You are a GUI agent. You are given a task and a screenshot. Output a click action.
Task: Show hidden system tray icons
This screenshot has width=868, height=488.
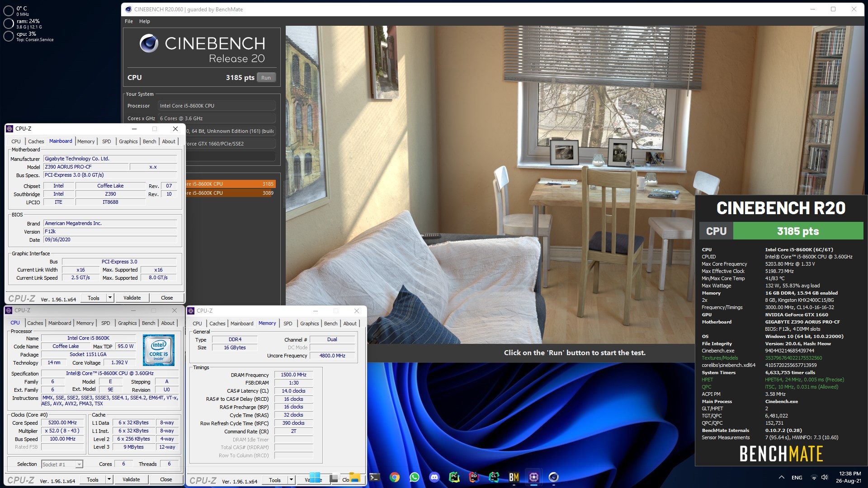coord(781,477)
